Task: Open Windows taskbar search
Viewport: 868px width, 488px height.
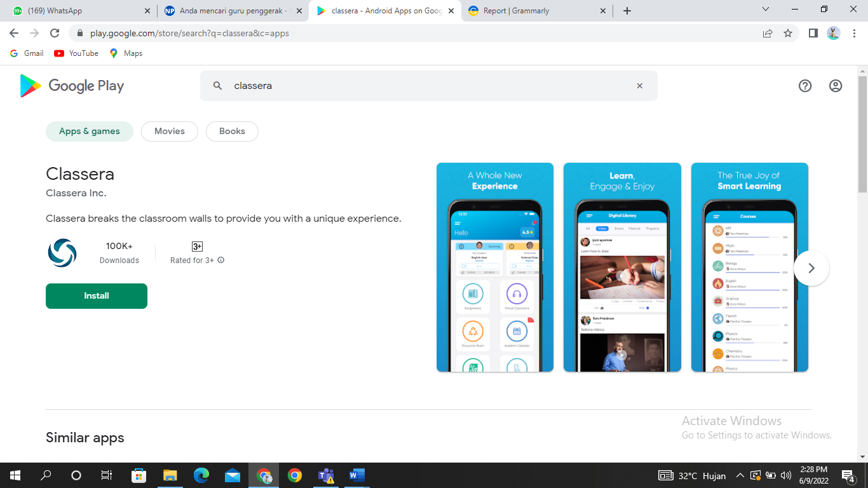Action: 46,475
